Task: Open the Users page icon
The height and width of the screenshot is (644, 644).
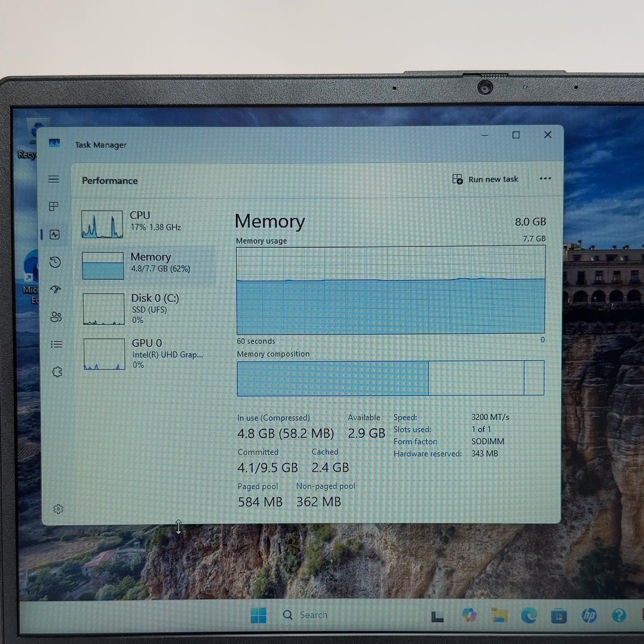Action: point(56,317)
